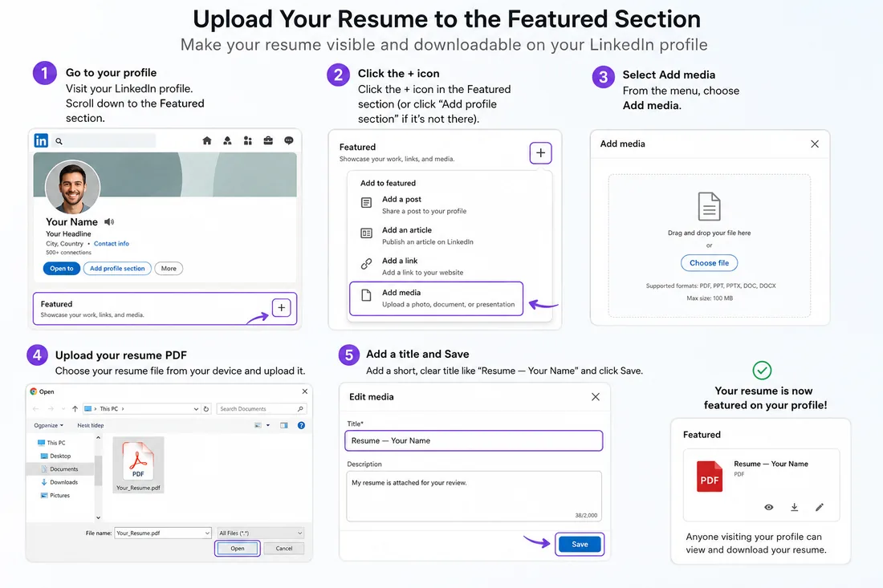Click the document icon in the drop zone
The image size is (883, 588).
pos(709,206)
